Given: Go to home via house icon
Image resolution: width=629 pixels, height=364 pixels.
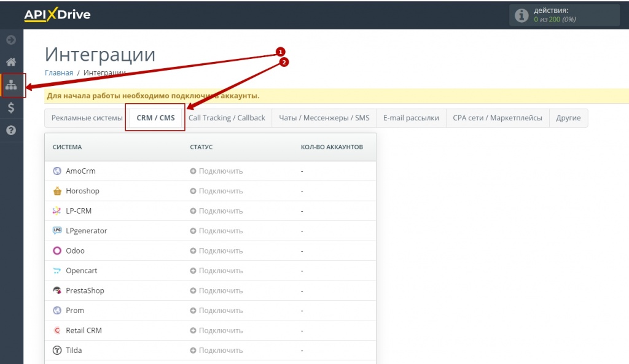Looking at the screenshot, I should point(11,62).
